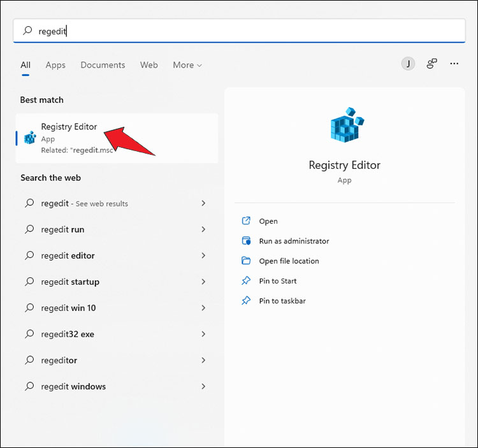Open Registry Editor best match result
The width and height of the screenshot is (478, 448).
[117, 138]
